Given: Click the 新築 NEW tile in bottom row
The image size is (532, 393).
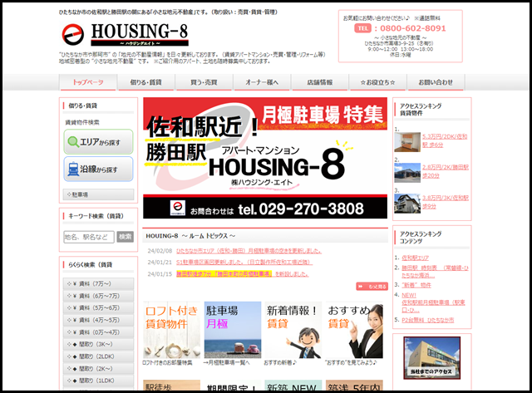Looking at the screenshot, I should tap(293, 385).
